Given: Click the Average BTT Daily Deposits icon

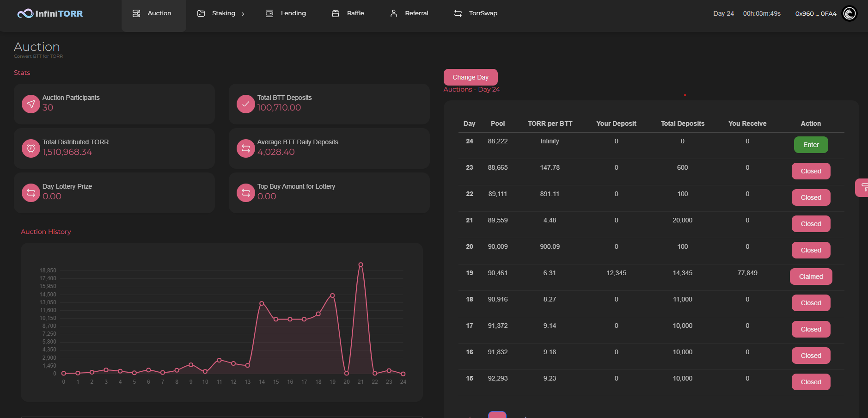Looking at the screenshot, I should pyautogui.click(x=246, y=148).
